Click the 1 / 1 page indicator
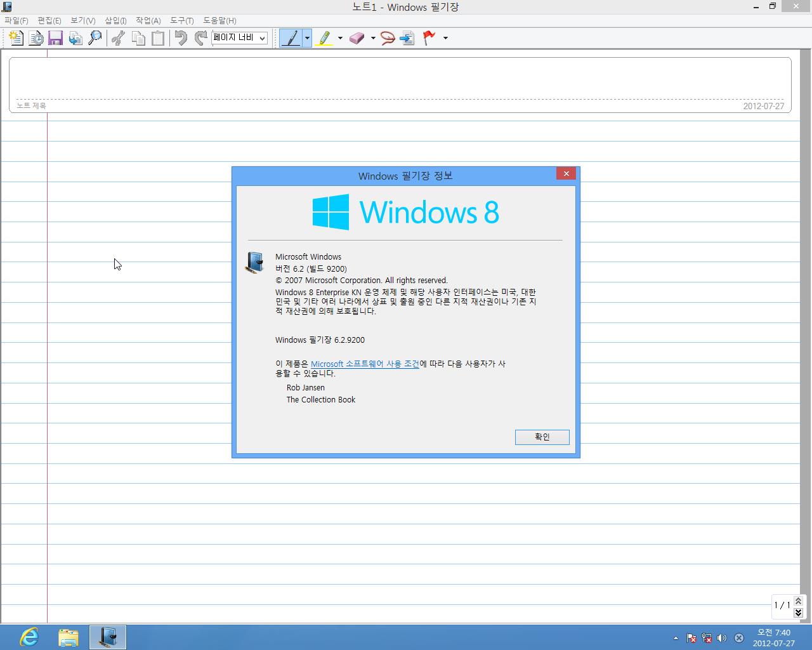The image size is (812, 650). [782, 605]
